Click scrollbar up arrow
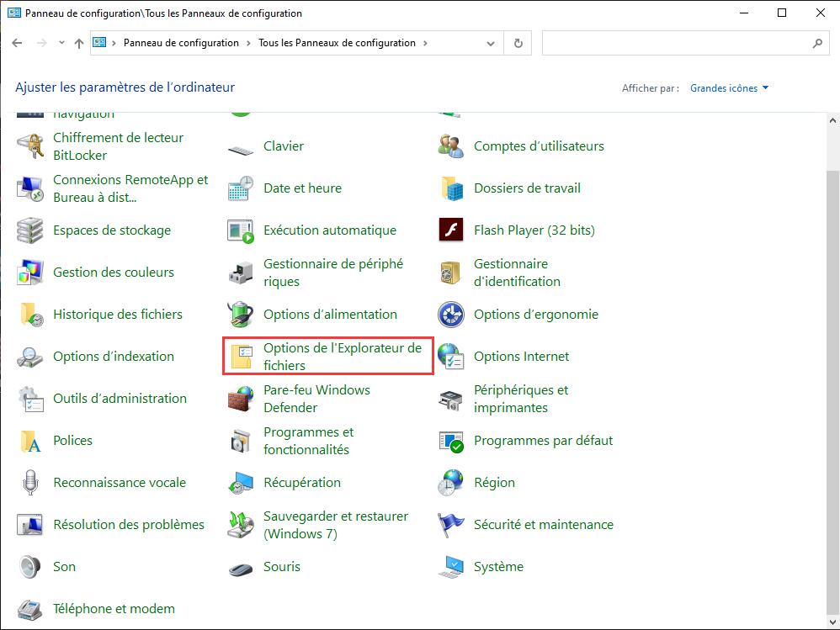The image size is (840, 630). pos(832,120)
